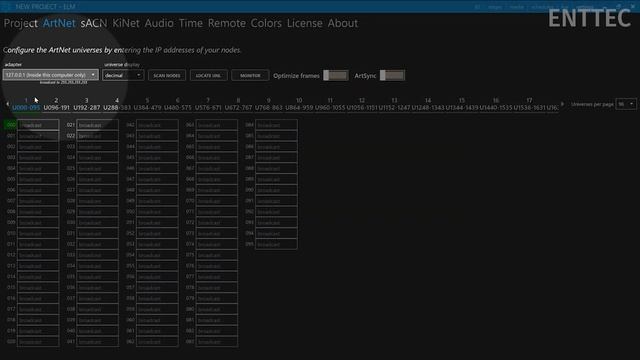Open the About tab
Viewport: 640px width, 360px height.
pyautogui.click(x=342, y=23)
